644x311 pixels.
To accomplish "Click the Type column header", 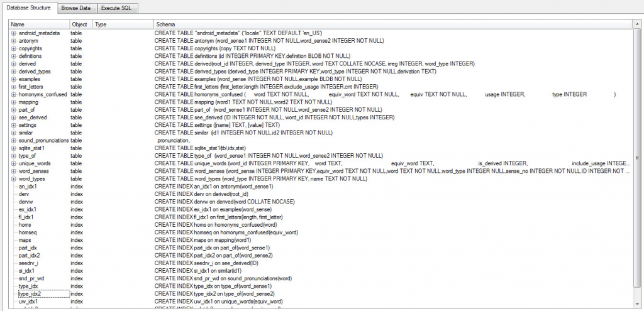I will [x=123, y=25].
